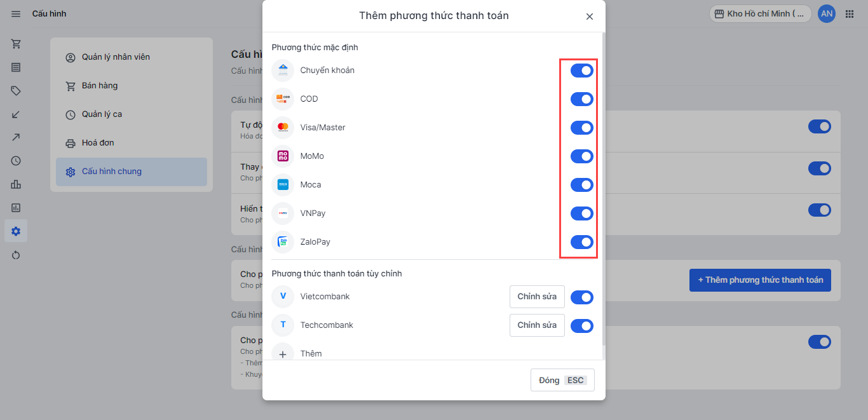Click the MoMo wallet logo icon
Image resolution: width=868 pixels, height=420 pixels.
tap(283, 156)
